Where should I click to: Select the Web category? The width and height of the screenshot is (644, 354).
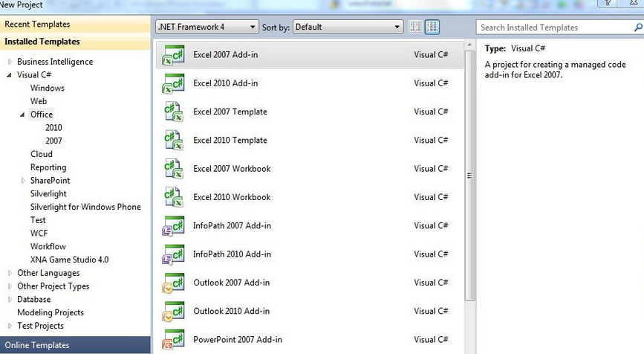tap(39, 101)
